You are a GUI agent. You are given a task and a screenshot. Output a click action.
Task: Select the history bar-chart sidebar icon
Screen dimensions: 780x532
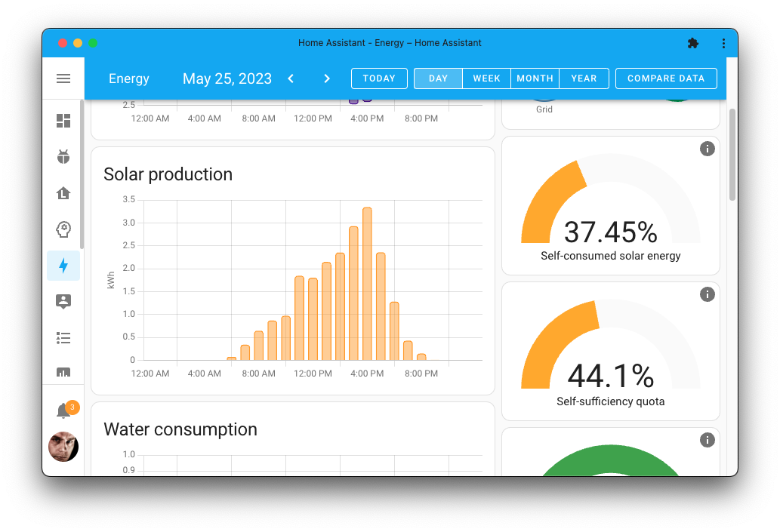(63, 374)
